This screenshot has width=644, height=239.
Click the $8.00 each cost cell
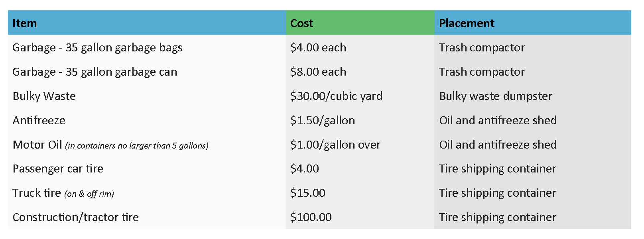318,72
